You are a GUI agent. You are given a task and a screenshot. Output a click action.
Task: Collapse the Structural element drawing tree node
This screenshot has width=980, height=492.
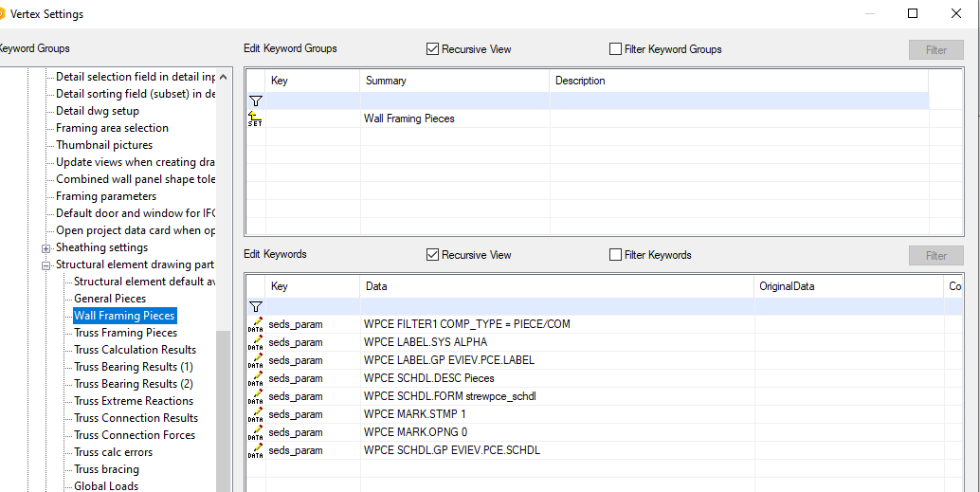point(45,265)
